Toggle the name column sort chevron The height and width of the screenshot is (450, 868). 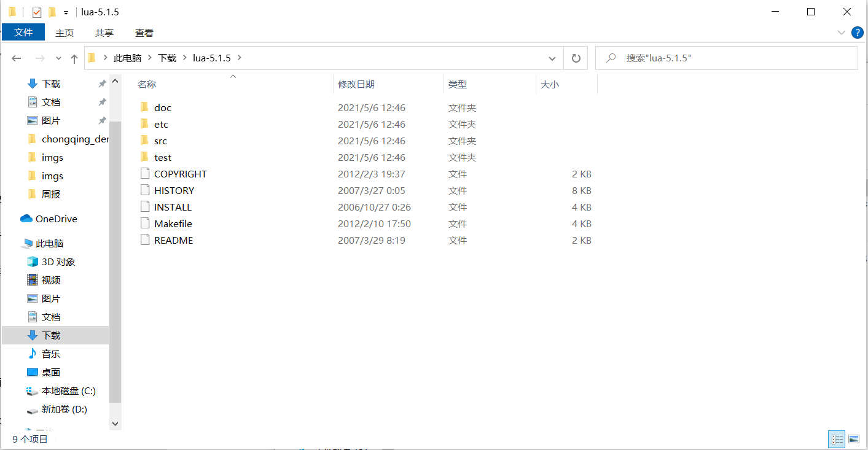click(233, 76)
